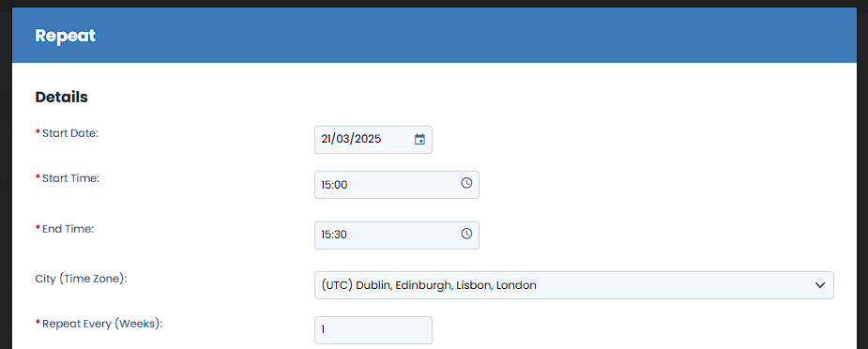Expand the time zone chevron arrow

(x=820, y=285)
